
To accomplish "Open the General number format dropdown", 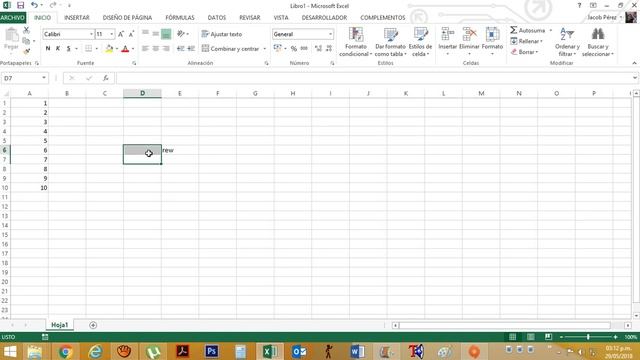I will tap(330, 34).
